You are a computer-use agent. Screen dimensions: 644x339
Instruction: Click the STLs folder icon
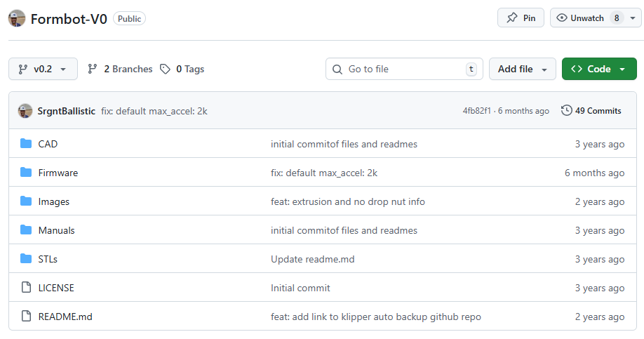[26, 258]
